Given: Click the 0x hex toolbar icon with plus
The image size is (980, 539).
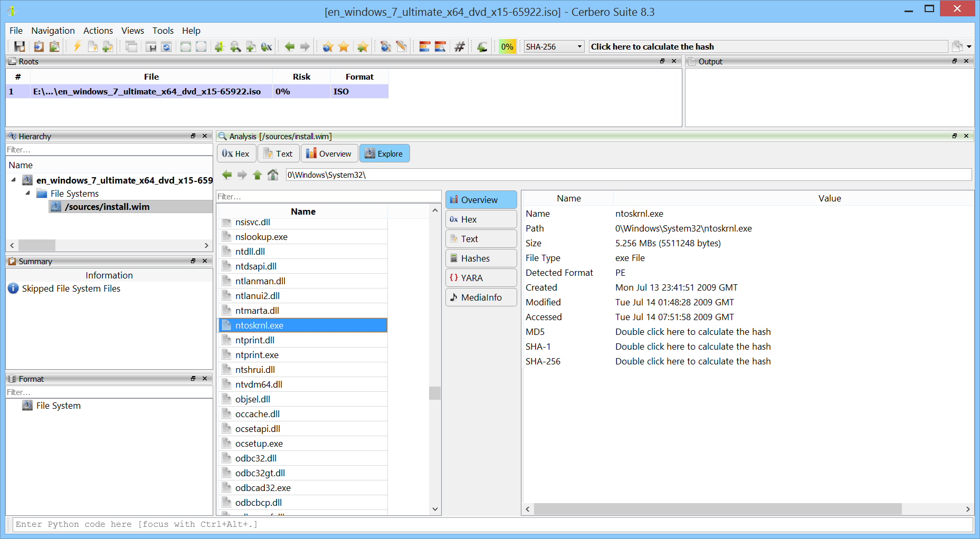Looking at the screenshot, I should (267, 46).
